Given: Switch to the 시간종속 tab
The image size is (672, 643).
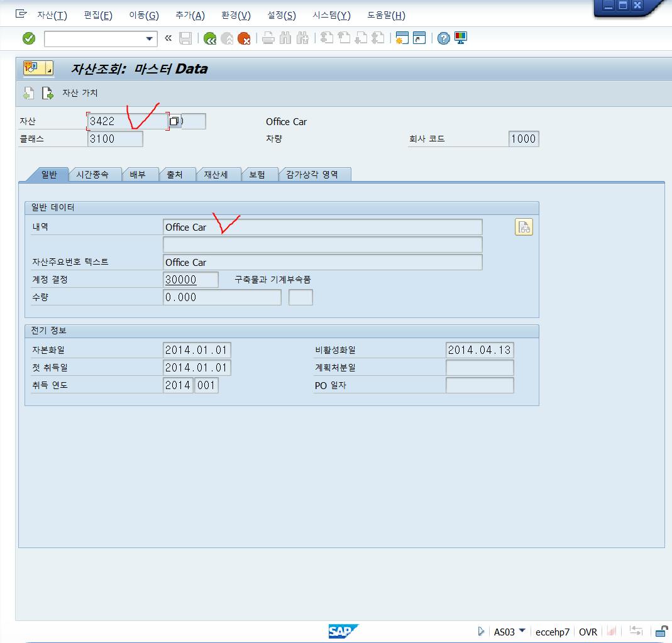Looking at the screenshot, I should (92, 174).
